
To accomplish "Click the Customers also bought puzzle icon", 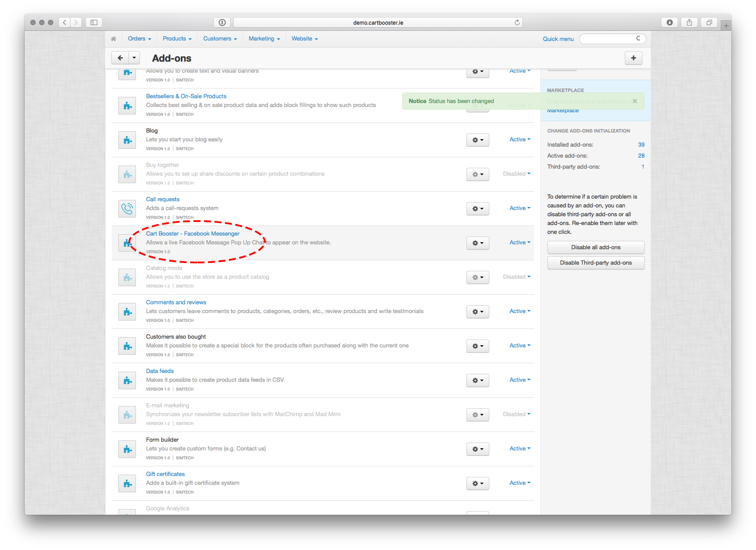I will pyautogui.click(x=127, y=346).
